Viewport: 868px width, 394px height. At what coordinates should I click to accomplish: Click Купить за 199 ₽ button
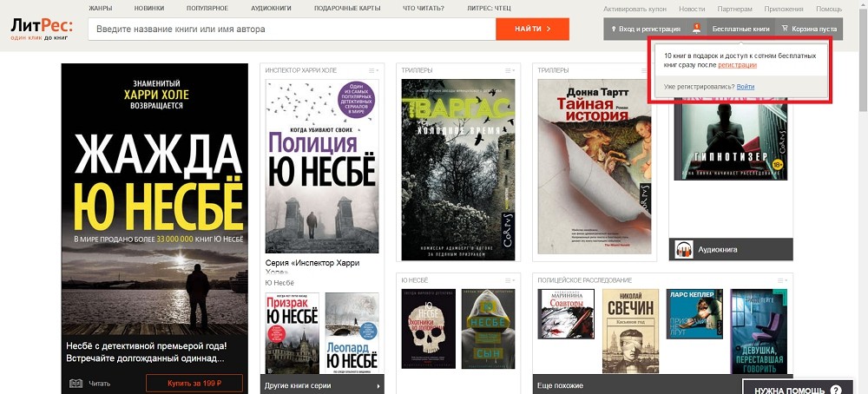[x=194, y=383]
